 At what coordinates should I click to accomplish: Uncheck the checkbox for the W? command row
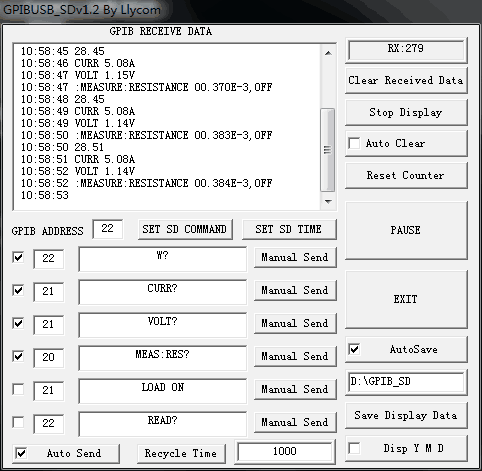[18, 257]
